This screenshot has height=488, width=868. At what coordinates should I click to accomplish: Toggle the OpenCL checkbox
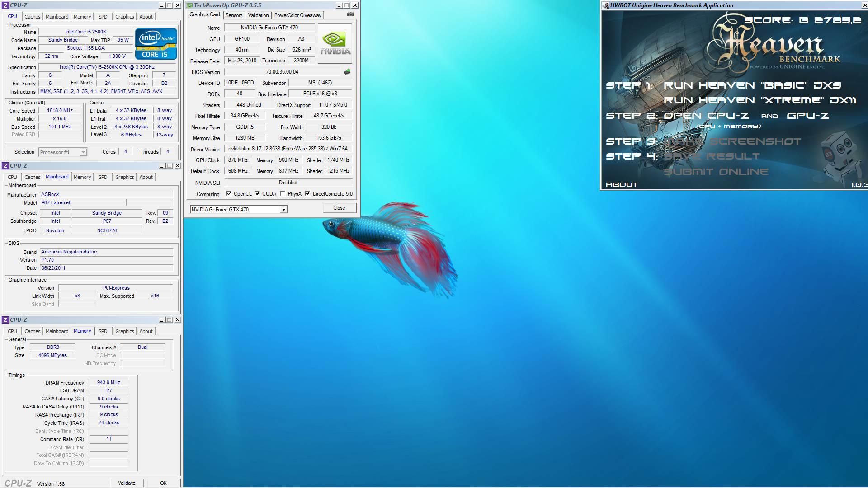coord(229,194)
